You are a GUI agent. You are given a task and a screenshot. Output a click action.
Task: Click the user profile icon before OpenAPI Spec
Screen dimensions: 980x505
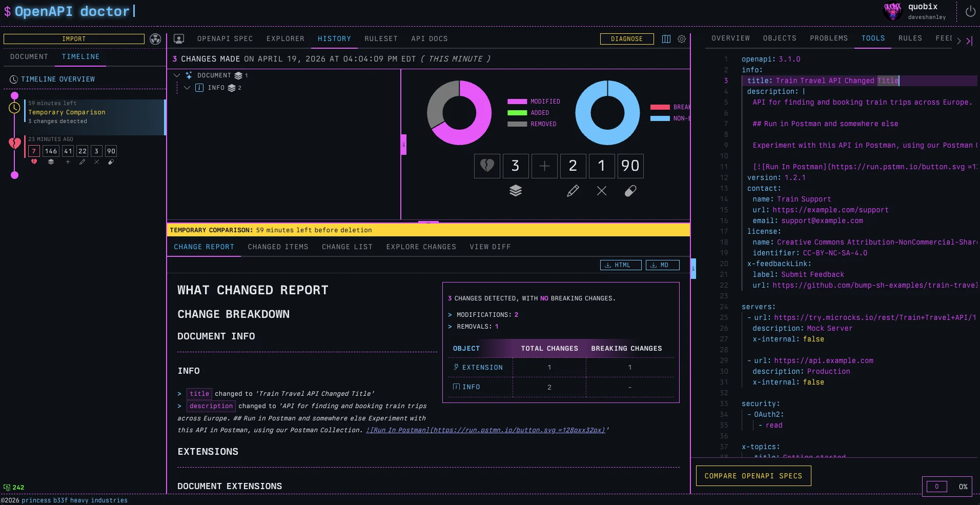pyautogui.click(x=179, y=39)
